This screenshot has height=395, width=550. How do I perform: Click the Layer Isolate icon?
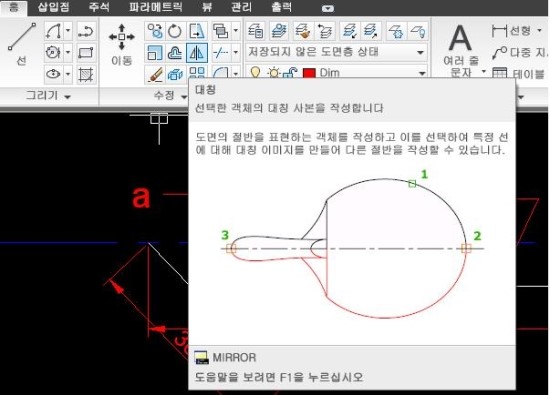pos(350,31)
